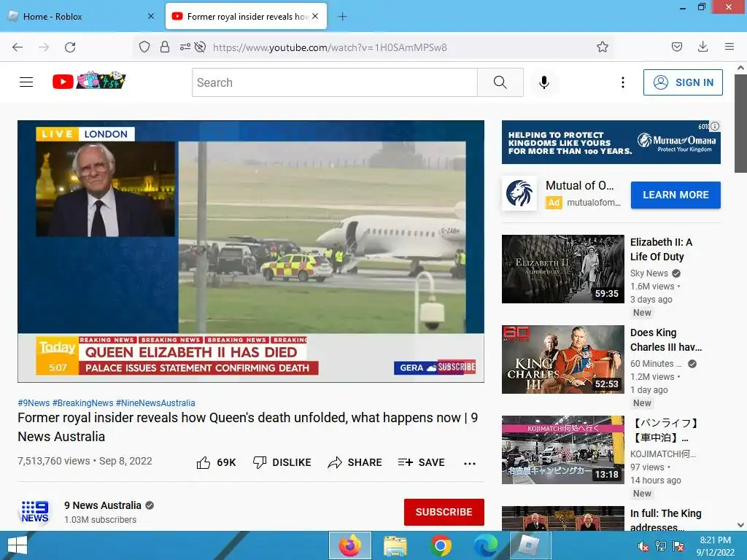Click the #NineNewsAustralia hashtag

coord(155,402)
